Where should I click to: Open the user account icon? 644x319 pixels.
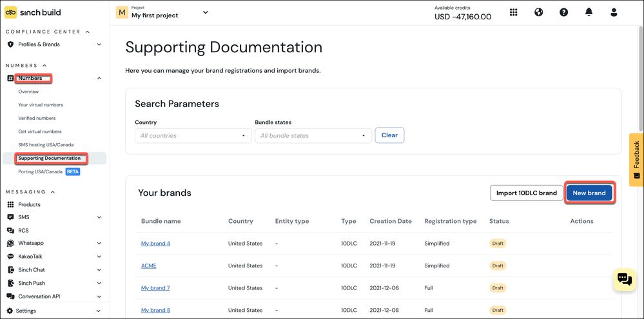614,12
